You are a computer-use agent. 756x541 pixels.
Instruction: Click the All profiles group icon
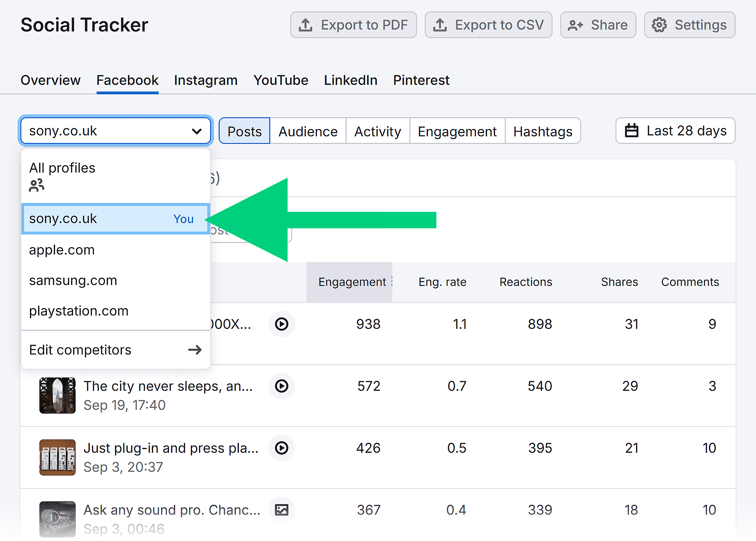click(36, 185)
